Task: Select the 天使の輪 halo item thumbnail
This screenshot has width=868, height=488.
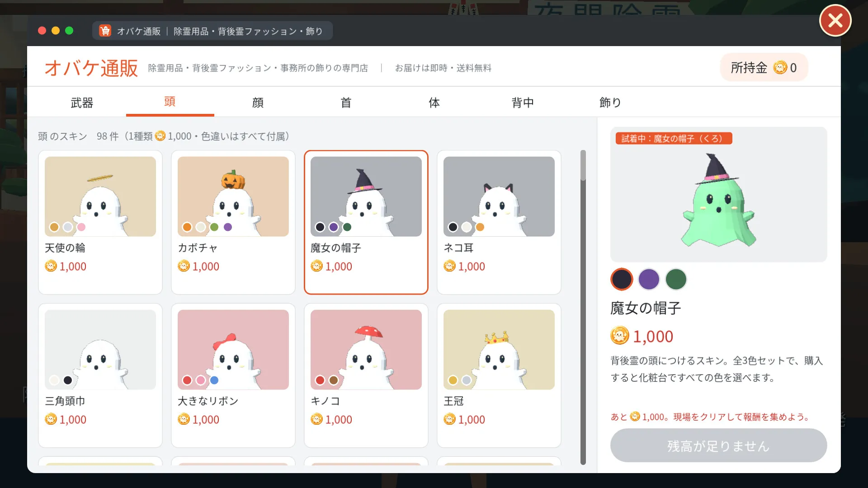Action: point(100,197)
